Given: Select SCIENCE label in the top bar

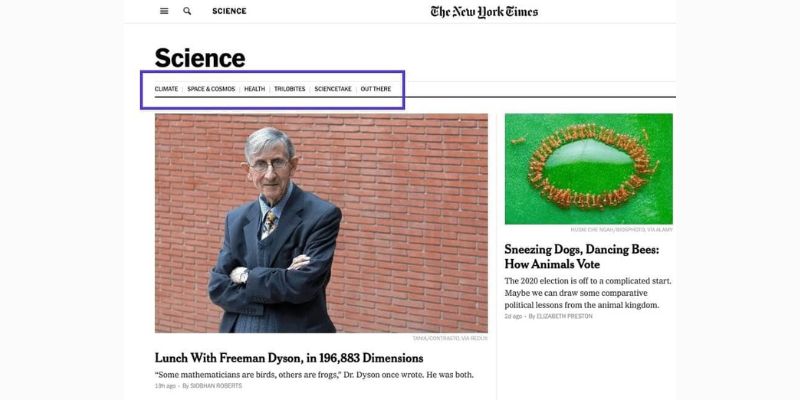Looking at the screenshot, I should [229, 11].
